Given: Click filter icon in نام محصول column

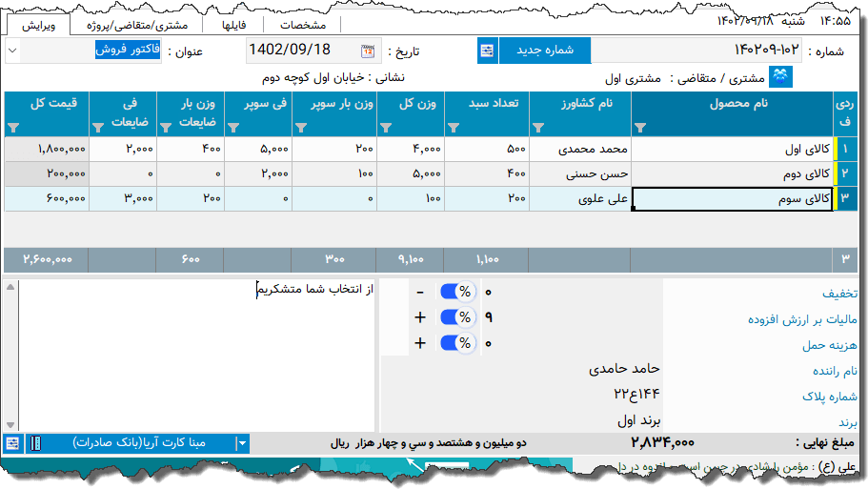Looking at the screenshot, I should click(x=640, y=128).
